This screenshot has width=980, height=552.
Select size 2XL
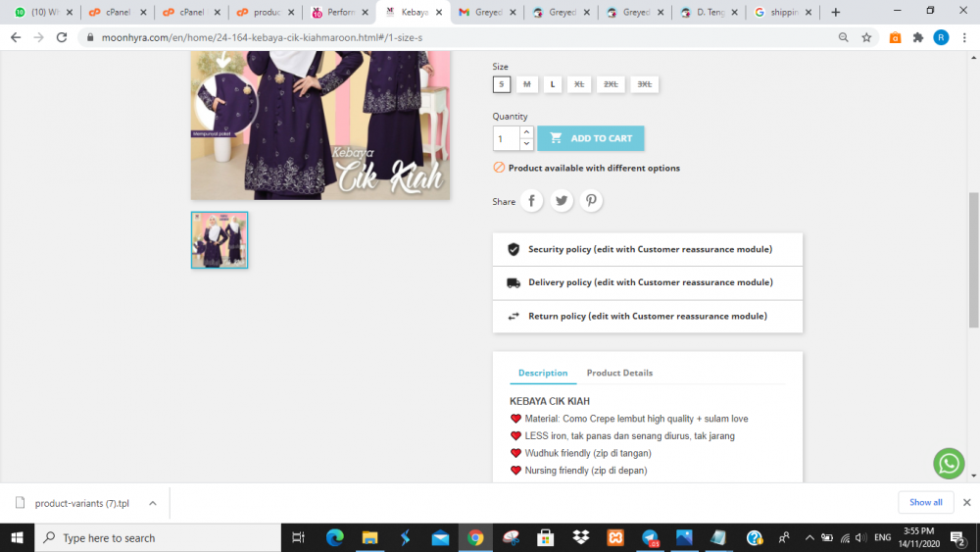pos(611,84)
